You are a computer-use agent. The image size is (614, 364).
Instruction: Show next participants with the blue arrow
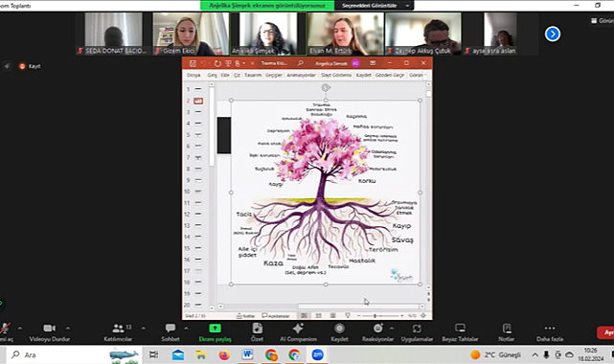(x=552, y=34)
